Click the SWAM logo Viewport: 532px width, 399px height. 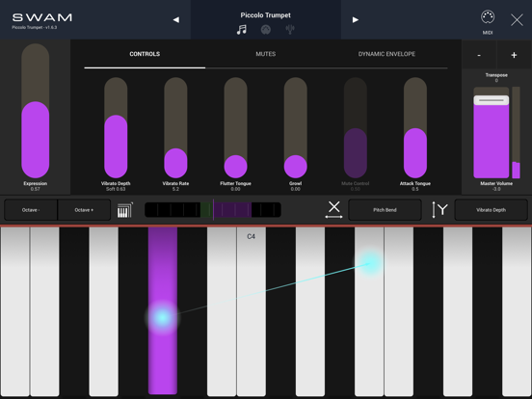[x=42, y=17]
